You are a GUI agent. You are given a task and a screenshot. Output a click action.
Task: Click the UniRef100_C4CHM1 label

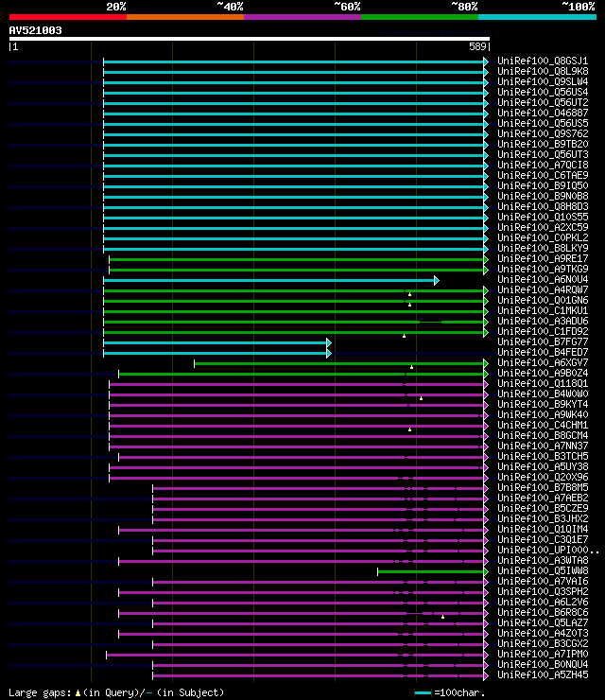pyautogui.click(x=543, y=425)
